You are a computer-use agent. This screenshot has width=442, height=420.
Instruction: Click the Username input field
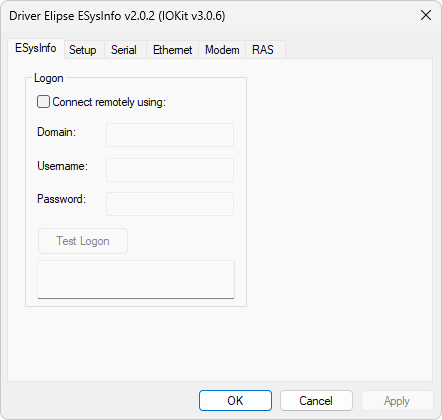(x=170, y=170)
